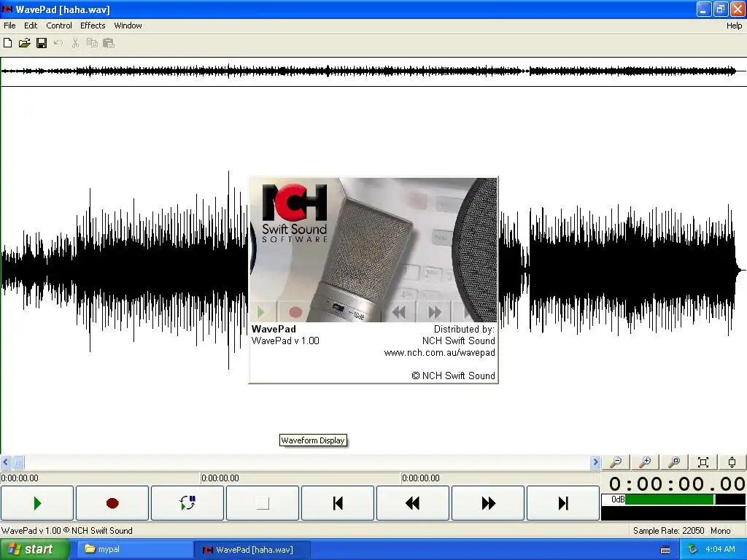747x560 pixels.
Task: Click the Sample Rate: 22050 status text
Action: coord(668,531)
